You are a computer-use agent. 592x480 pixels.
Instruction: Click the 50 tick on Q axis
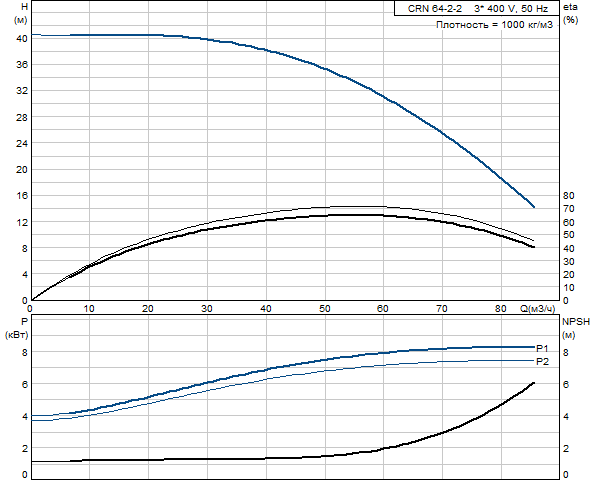point(324,309)
